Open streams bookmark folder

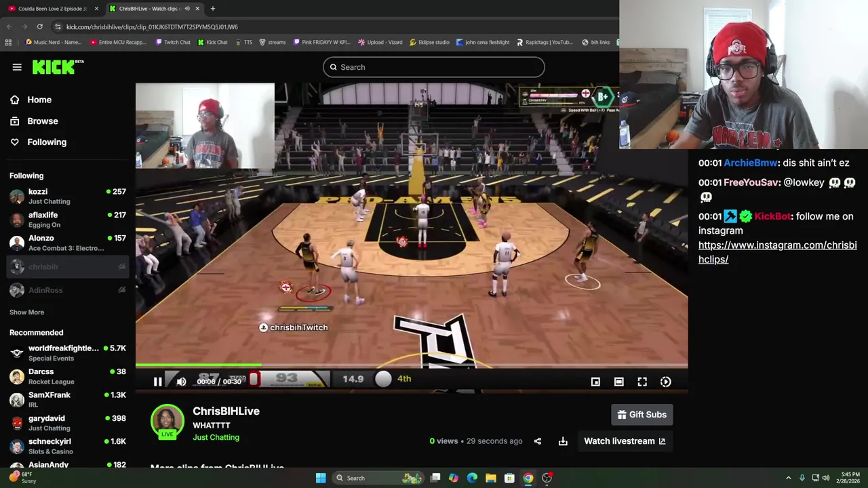click(x=272, y=42)
